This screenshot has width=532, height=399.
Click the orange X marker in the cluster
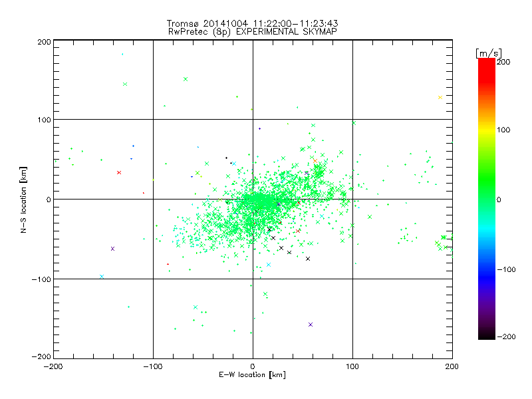click(x=315, y=161)
